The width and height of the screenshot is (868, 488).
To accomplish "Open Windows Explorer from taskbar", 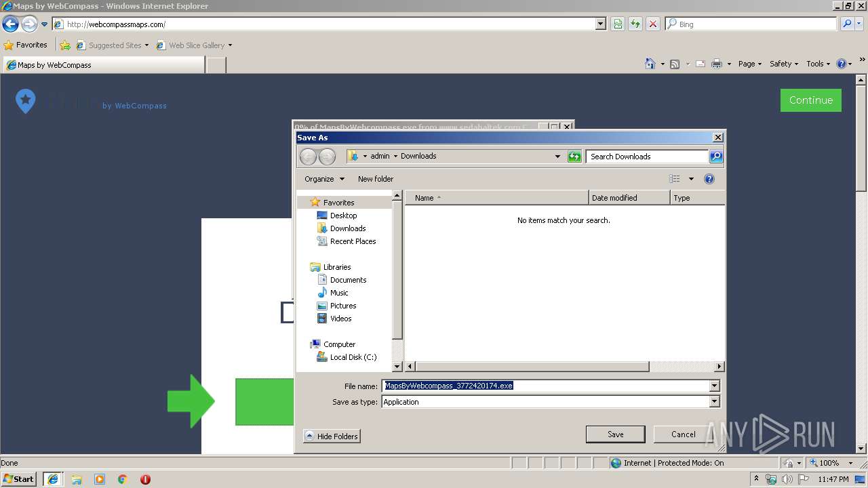I will [77, 479].
